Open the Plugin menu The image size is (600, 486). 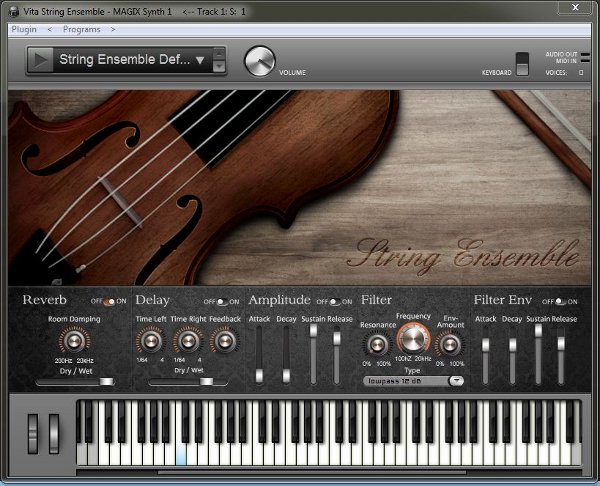(x=24, y=29)
